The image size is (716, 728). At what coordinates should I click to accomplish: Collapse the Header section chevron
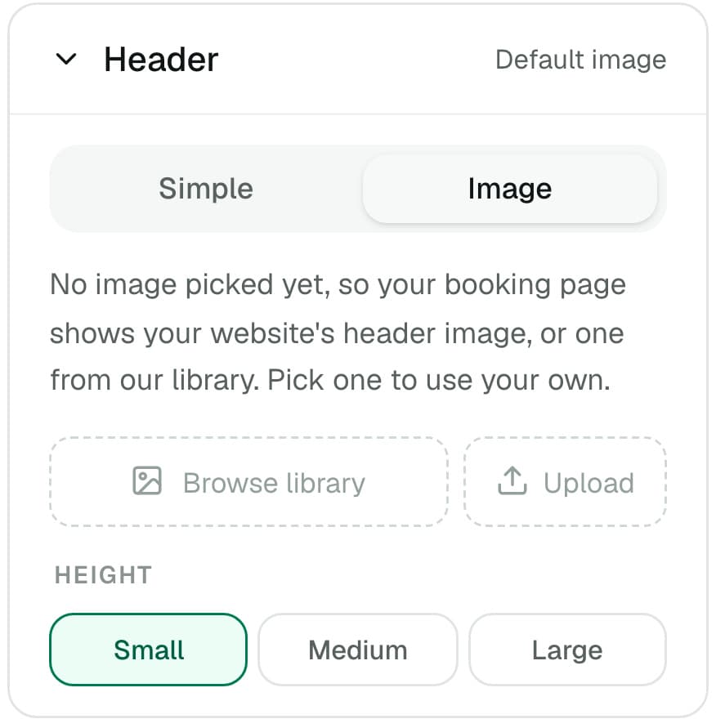click(66, 60)
